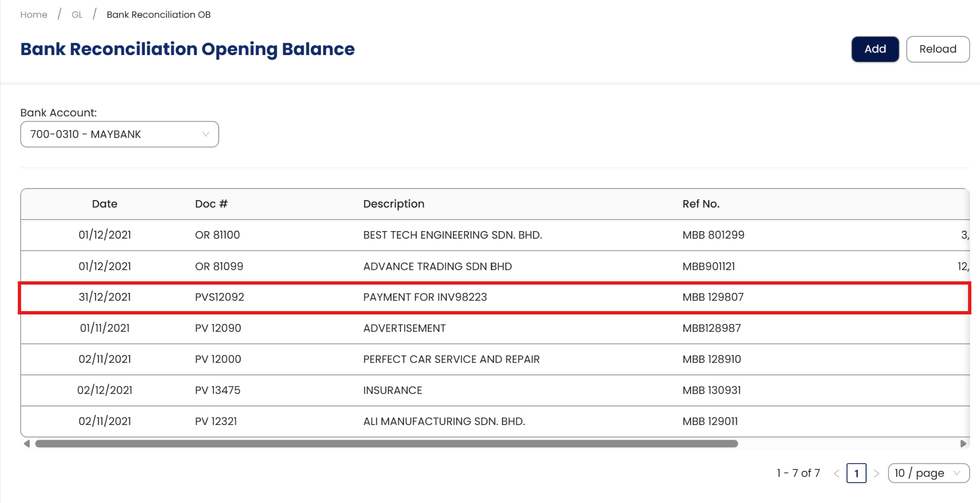
Task: Click the Description column header
Action: [393, 204]
